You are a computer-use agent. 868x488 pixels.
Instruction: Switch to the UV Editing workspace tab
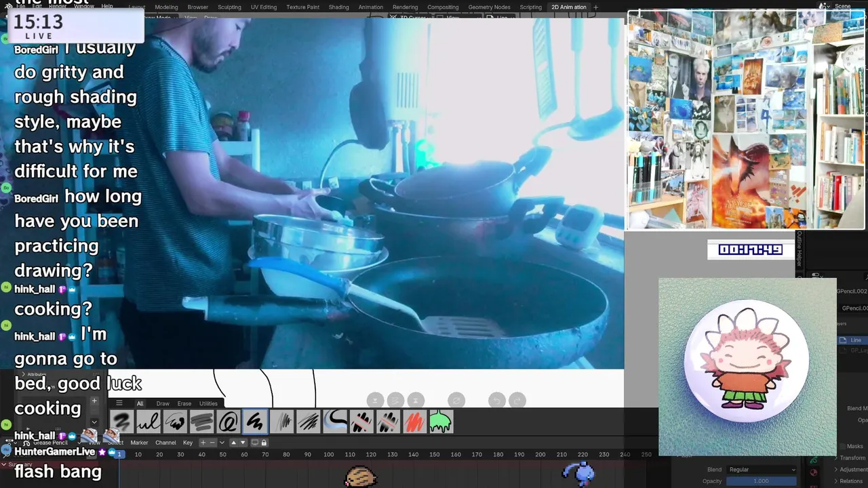click(x=264, y=7)
